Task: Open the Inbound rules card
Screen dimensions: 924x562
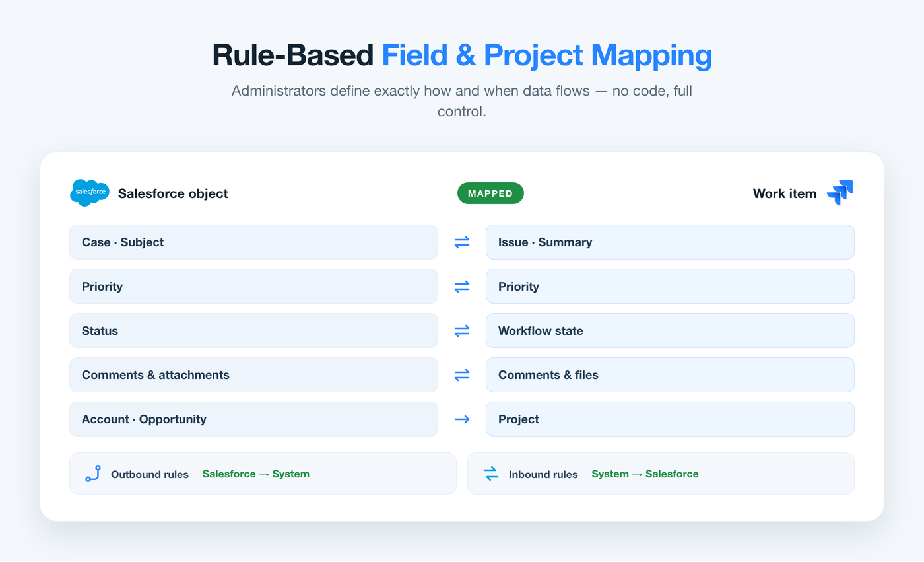Action: (x=661, y=474)
